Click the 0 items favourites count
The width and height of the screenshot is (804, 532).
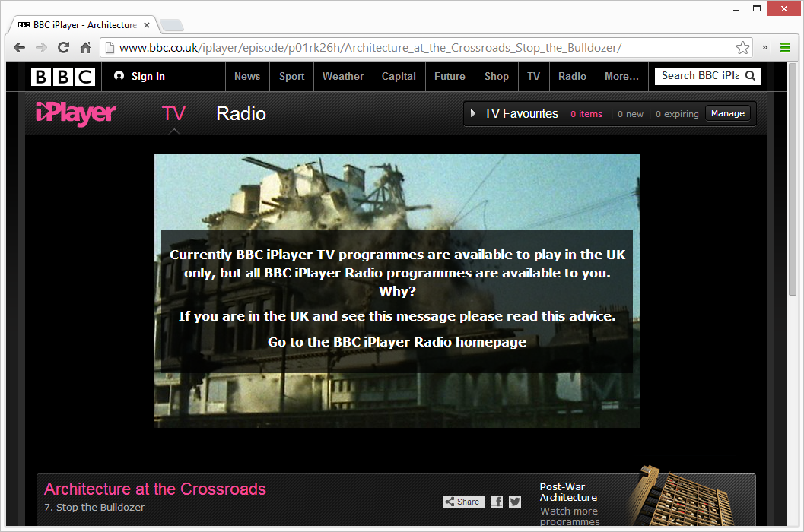pos(586,114)
